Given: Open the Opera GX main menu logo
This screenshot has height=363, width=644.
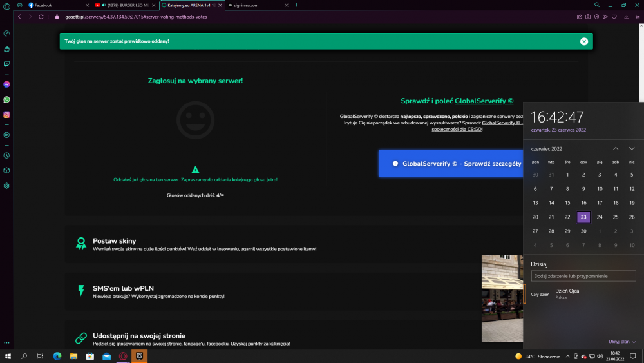Looking at the screenshot, I should click(6, 6).
